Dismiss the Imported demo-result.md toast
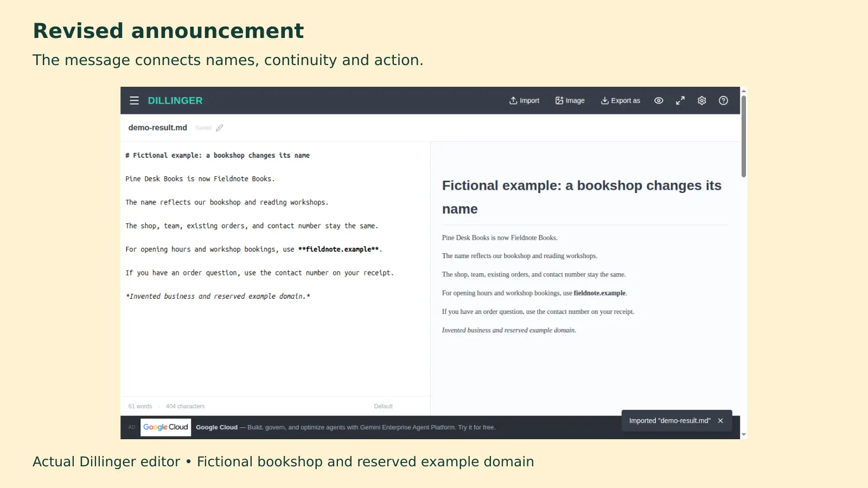Image resolution: width=868 pixels, height=488 pixels. point(720,421)
